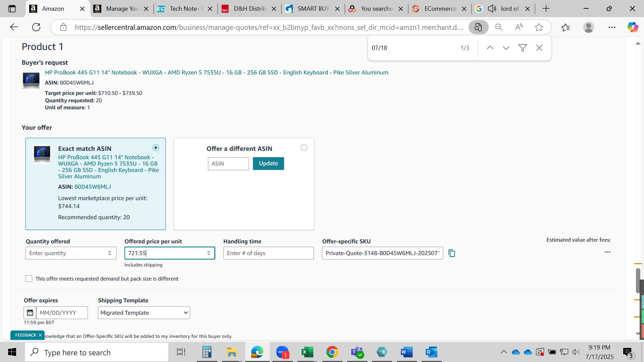Viewport: 644px width, 362px height.
Task: Open Calculator from the taskbar
Action: pyautogui.click(x=207, y=352)
